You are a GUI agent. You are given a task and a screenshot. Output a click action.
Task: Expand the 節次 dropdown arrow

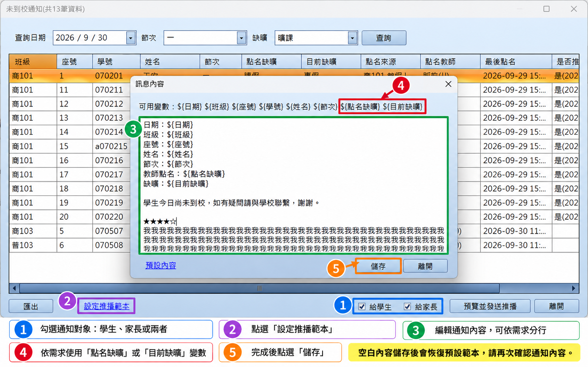(241, 38)
